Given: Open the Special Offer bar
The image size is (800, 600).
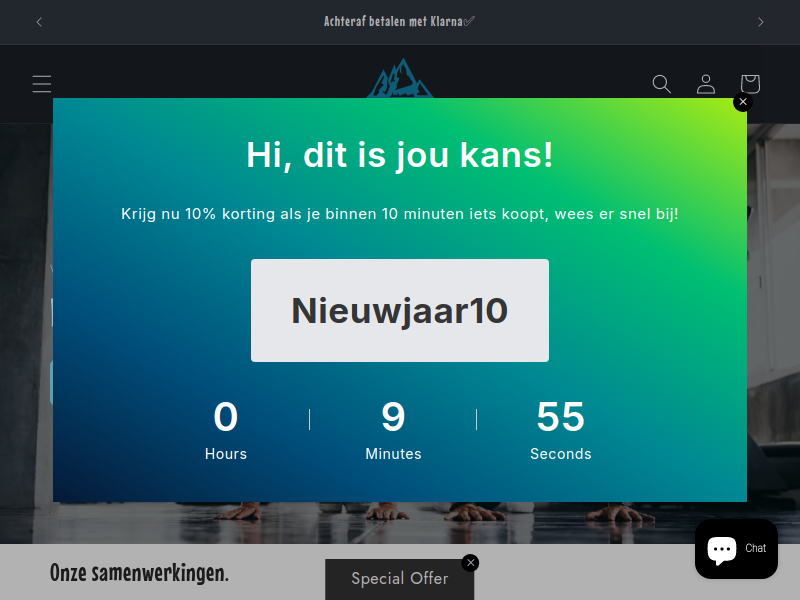Looking at the screenshot, I should [x=399, y=579].
